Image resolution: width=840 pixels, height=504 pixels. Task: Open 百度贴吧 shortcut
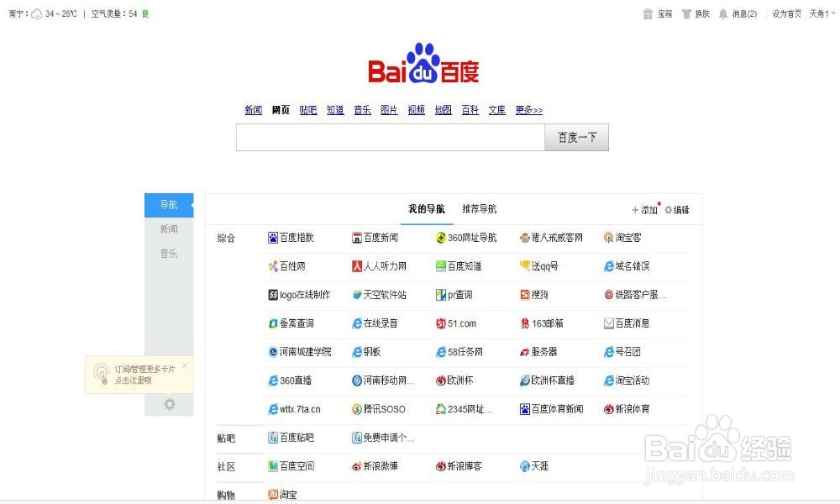[x=291, y=438]
